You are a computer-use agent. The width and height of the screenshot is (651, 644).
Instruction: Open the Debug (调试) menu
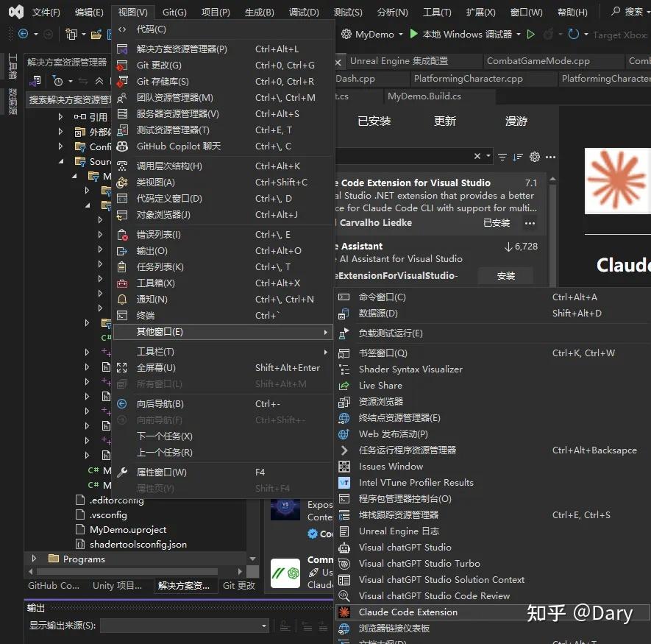(304, 13)
